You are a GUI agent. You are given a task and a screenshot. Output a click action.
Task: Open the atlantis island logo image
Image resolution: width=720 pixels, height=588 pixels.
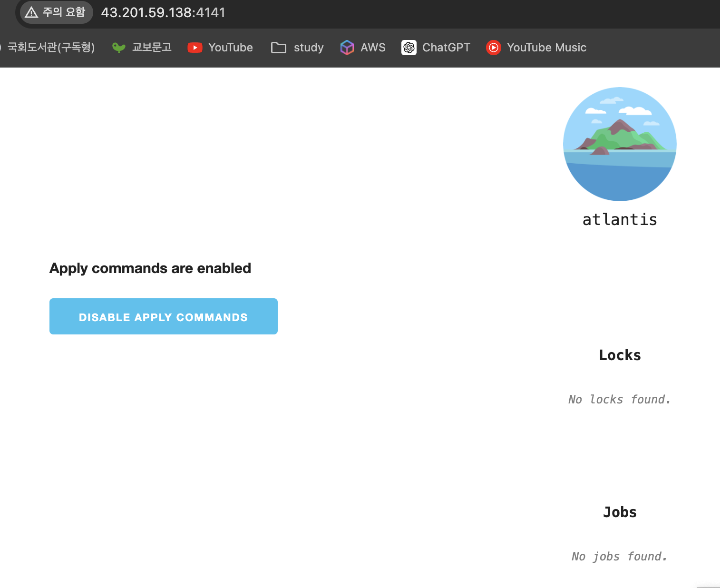click(x=620, y=144)
